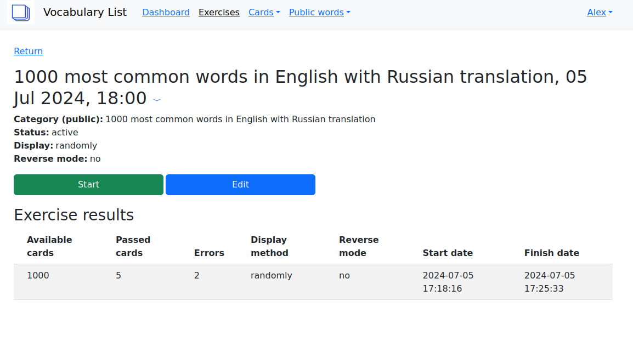The width and height of the screenshot is (633, 364).
Task: Open the Exercises nav item
Action: coord(219,12)
